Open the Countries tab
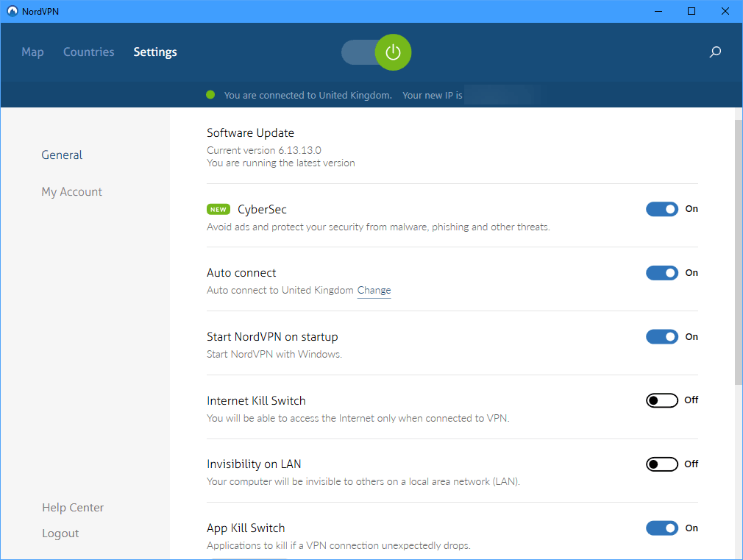Screen dimensions: 743x560 coord(88,52)
